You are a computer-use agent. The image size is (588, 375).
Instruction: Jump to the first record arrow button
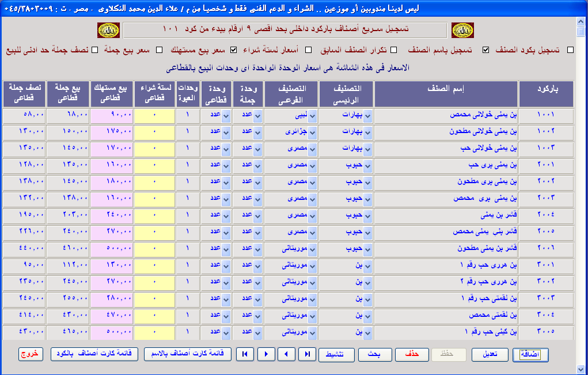click(x=246, y=354)
